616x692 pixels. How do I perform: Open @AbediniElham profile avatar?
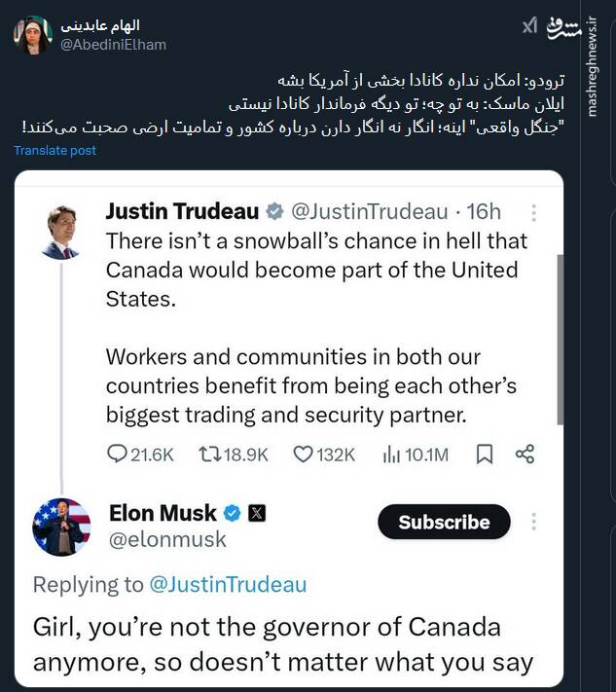(32, 34)
